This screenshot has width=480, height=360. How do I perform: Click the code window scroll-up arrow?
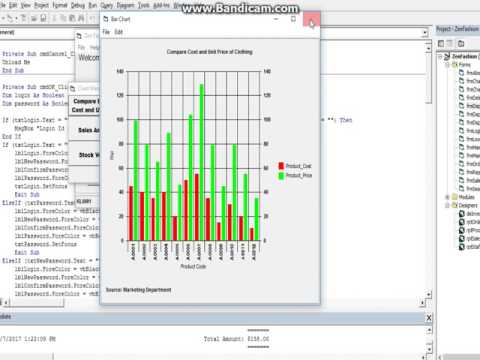pyautogui.click(x=429, y=49)
